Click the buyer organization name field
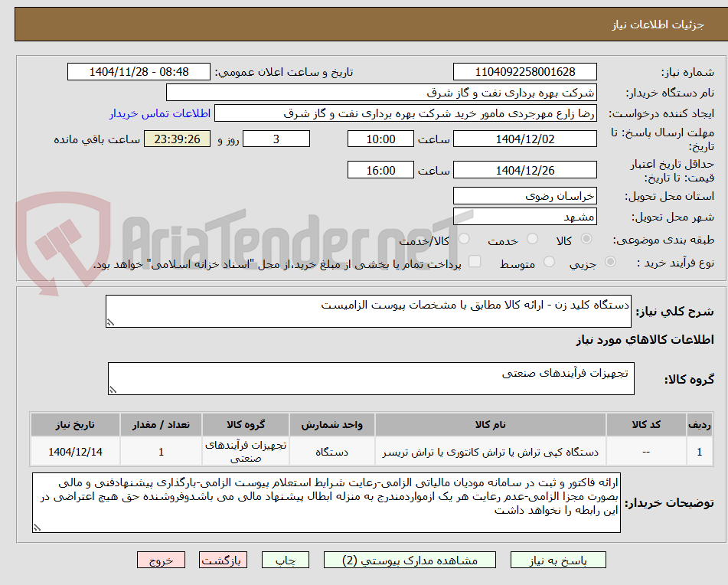Screen dimensions: 728x585 point(382,93)
